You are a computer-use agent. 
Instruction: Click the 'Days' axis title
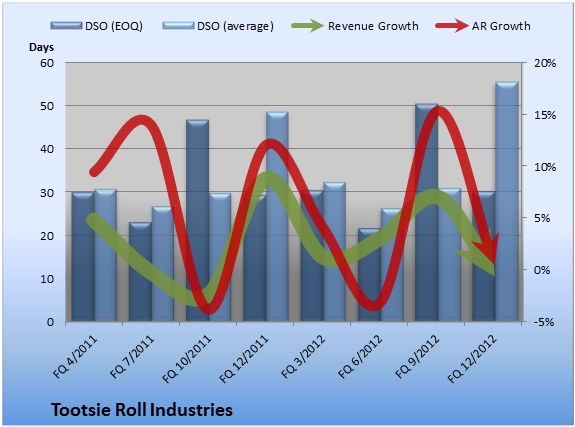tap(41, 47)
